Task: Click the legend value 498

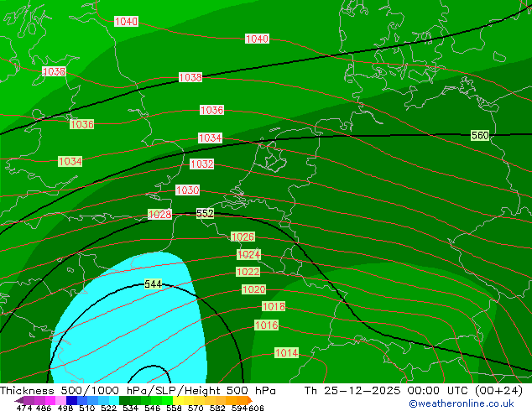Action: 65,408
